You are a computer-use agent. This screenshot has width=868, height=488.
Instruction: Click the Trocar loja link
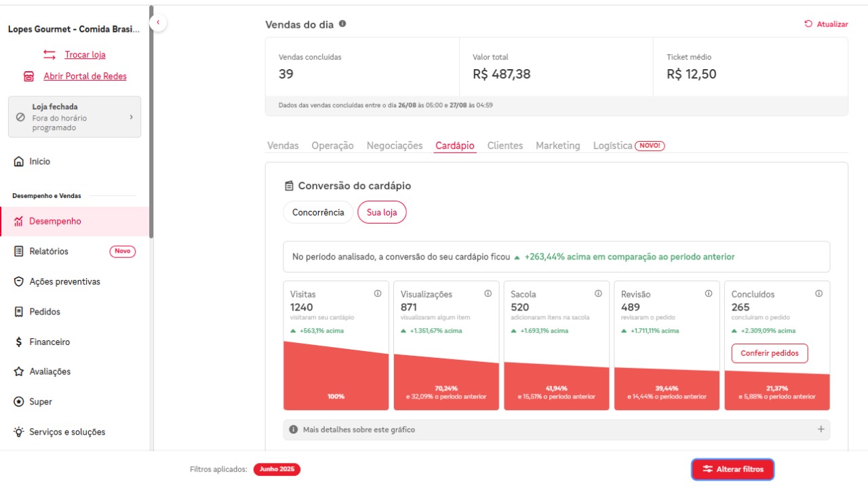point(85,54)
